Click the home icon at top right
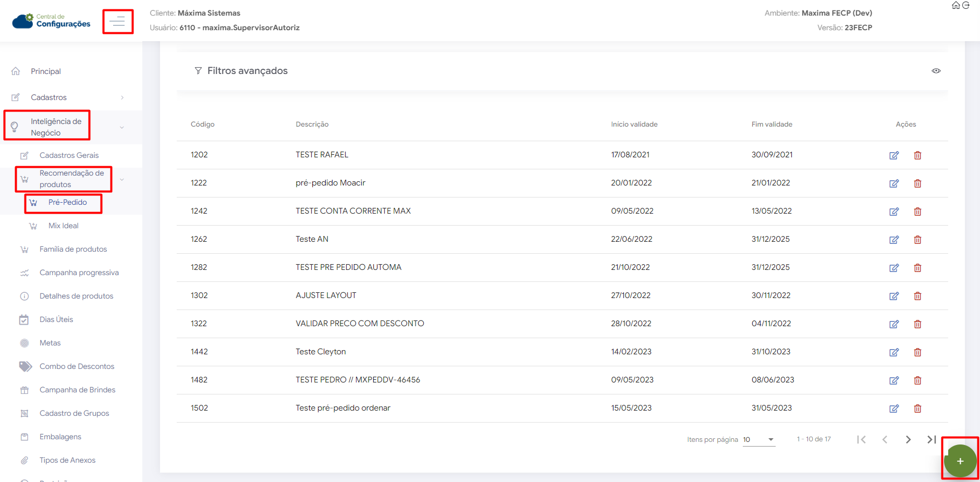 click(956, 5)
